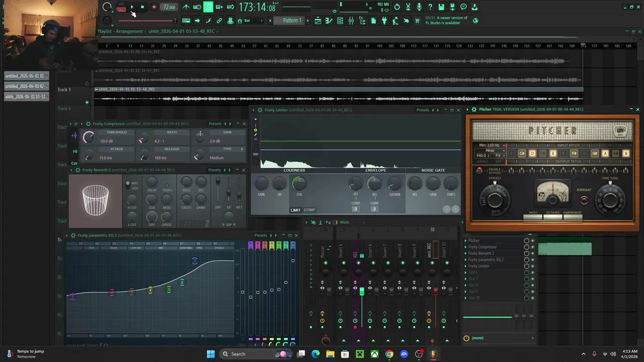
Task: Click the CEIL knob in Fruity Limiter
Action: (x=299, y=184)
